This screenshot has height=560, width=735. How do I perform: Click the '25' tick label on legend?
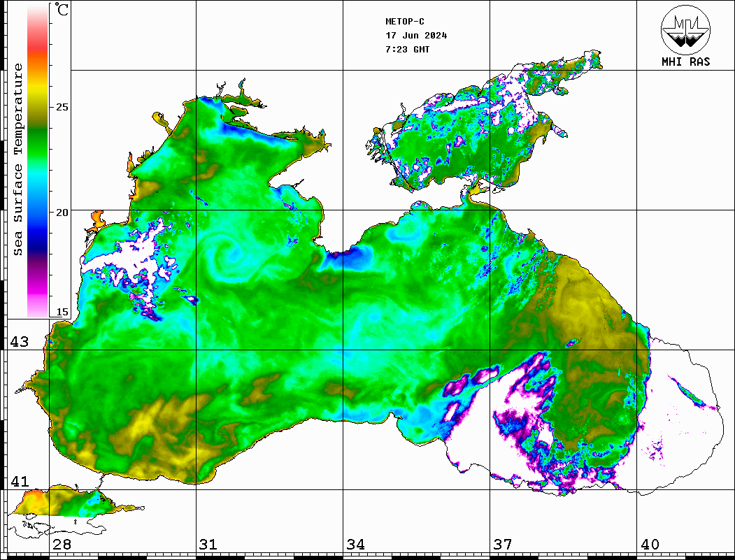pyautogui.click(x=62, y=107)
